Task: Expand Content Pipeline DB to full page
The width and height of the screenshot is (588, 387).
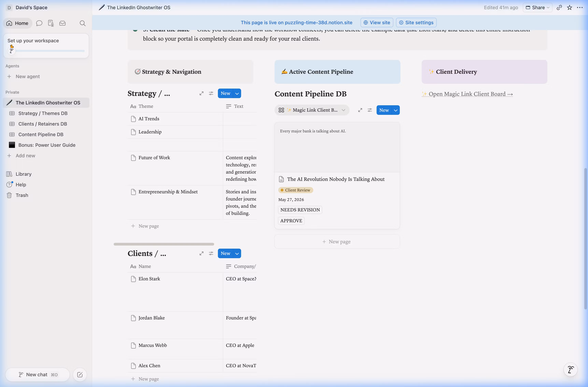Action: click(360, 110)
